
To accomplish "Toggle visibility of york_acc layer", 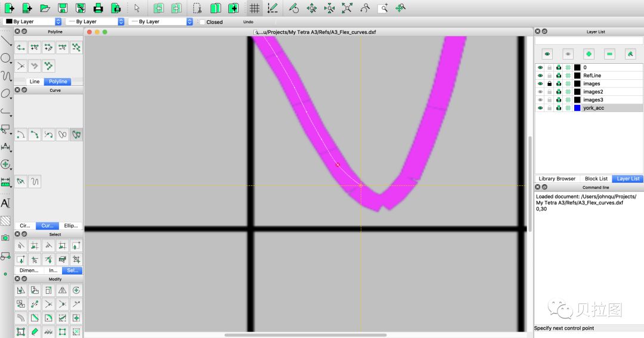I will point(540,108).
